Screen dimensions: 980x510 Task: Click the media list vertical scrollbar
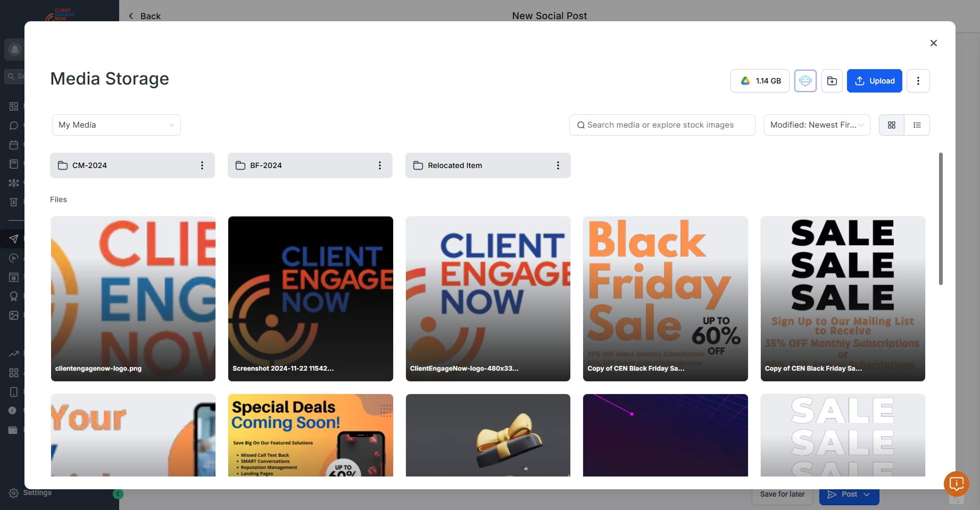[941, 219]
